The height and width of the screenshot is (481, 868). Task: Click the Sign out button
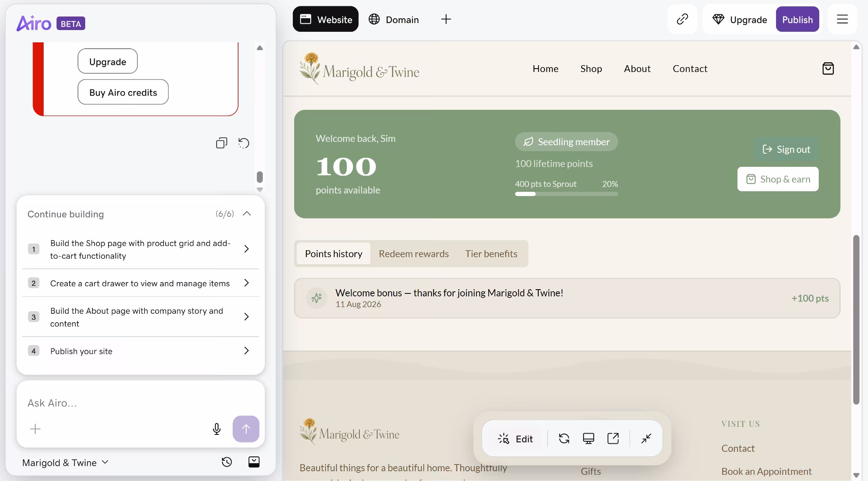786,149
